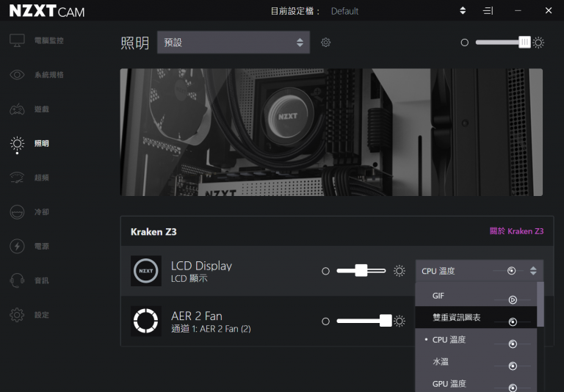
Task: Click the 通道 1: AER 2 Fan (2) text
Action: pyautogui.click(x=211, y=329)
